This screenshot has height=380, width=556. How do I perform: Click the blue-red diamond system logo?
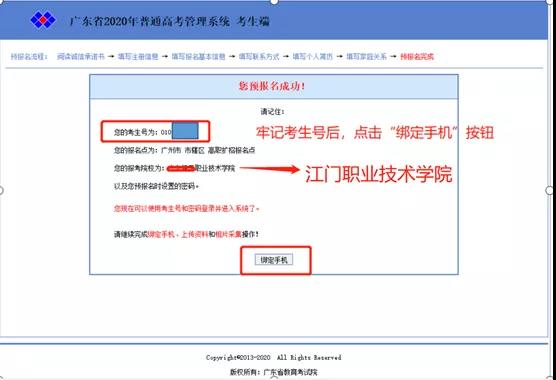point(43,20)
